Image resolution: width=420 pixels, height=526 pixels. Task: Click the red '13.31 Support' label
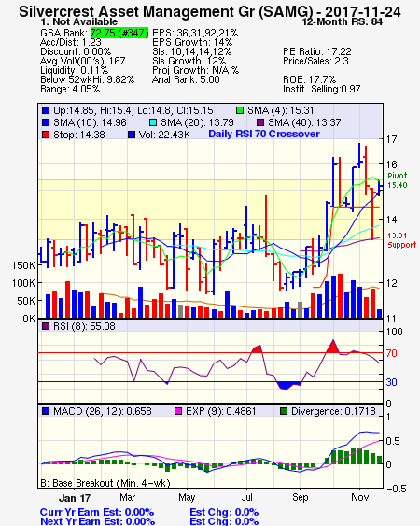pyautogui.click(x=401, y=240)
